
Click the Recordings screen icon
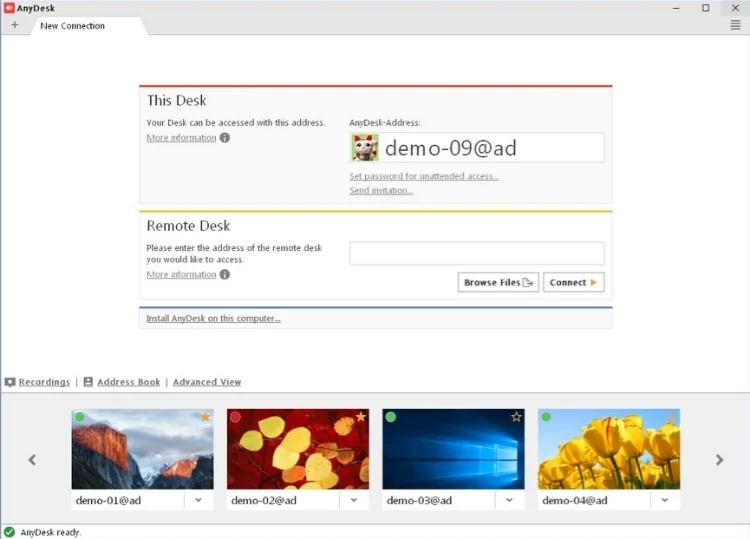[10, 382]
